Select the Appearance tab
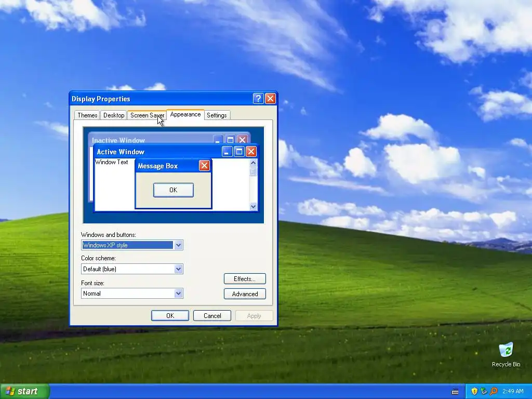The image size is (532, 399). click(185, 114)
